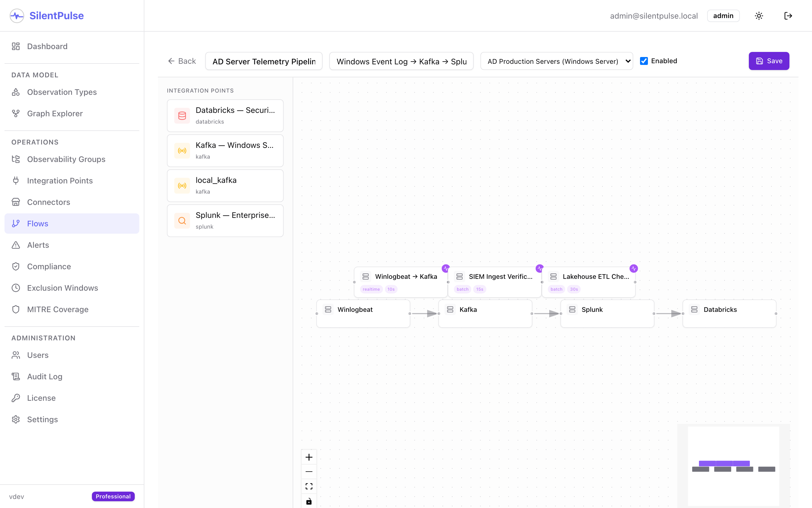Select Kafka — Windows S... integration point card
Image resolution: width=812 pixels, height=508 pixels.
click(x=225, y=150)
